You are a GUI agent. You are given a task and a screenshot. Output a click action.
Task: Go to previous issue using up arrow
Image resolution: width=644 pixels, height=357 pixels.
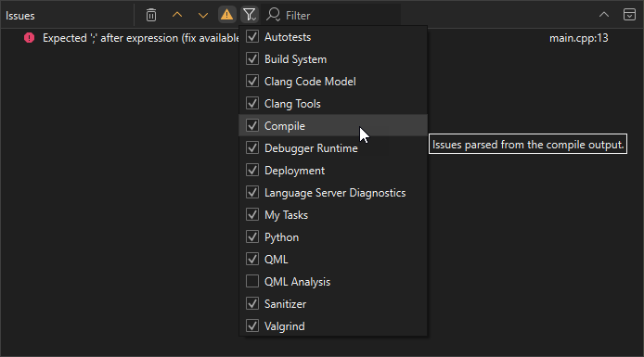[177, 15]
